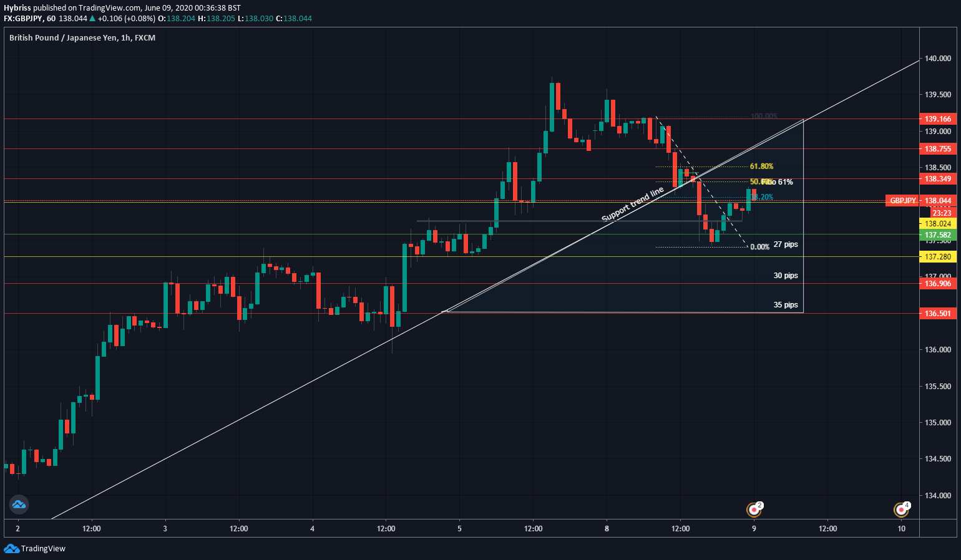961x560 pixels.
Task: Click the '35 pips' annotation
Action: point(786,305)
